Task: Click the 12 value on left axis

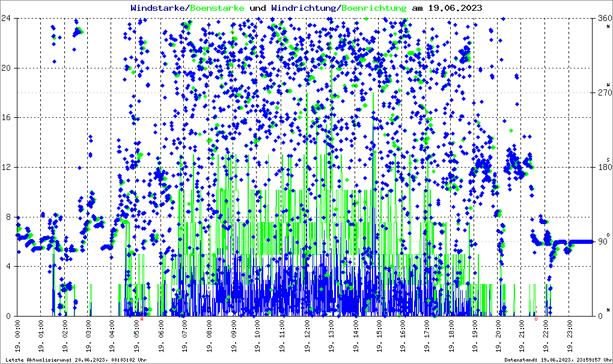Action: (5, 167)
